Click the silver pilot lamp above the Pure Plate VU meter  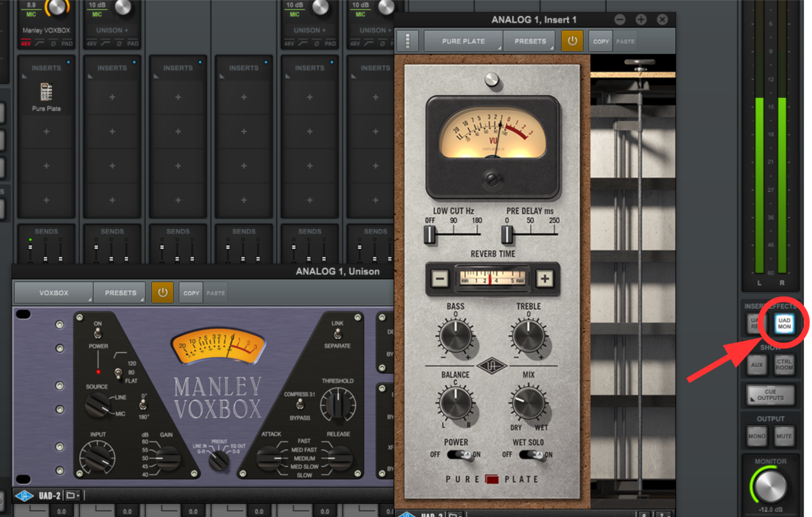pyautogui.click(x=491, y=80)
